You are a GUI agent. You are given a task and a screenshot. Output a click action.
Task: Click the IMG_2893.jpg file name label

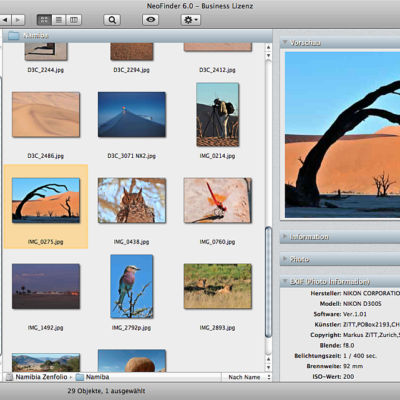tap(217, 328)
